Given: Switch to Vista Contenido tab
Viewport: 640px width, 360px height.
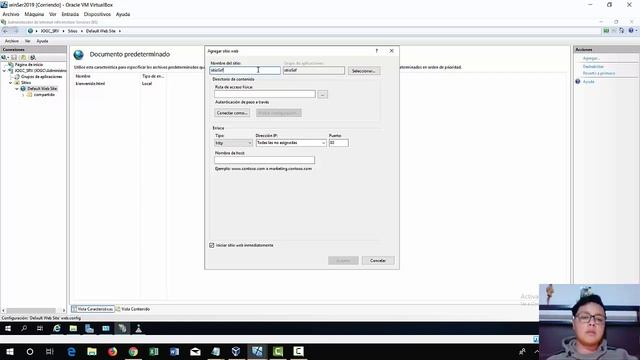Looking at the screenshot, I should pyautogui.click(x=133, y=309).
